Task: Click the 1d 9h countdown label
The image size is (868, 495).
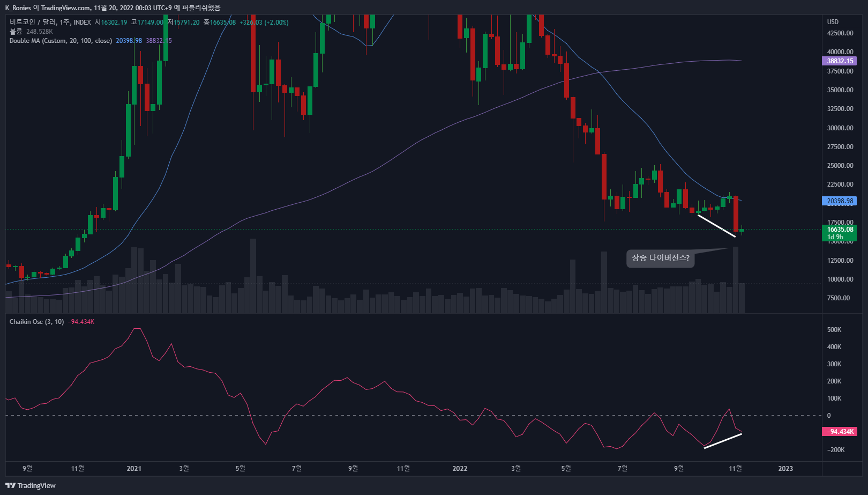Action: coord(835,237)
